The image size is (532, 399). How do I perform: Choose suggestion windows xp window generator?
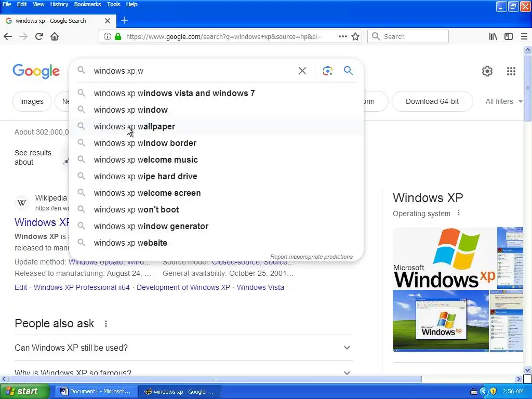pos(216,227)
